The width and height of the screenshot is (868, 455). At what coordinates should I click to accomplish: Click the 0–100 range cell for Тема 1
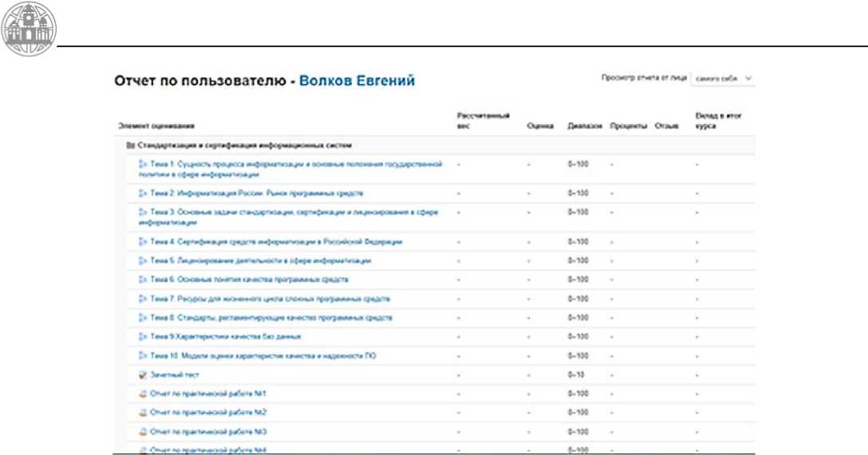click(x=578, y=164)
